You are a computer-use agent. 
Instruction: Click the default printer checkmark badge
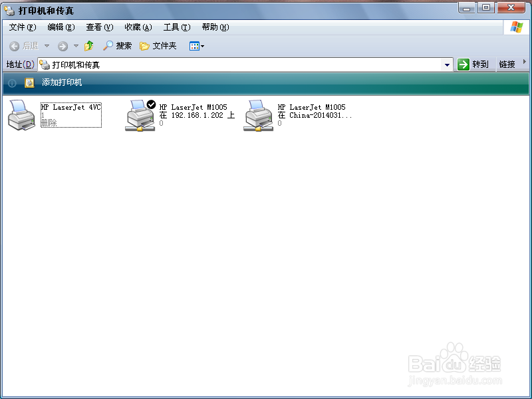click(152, 104)
